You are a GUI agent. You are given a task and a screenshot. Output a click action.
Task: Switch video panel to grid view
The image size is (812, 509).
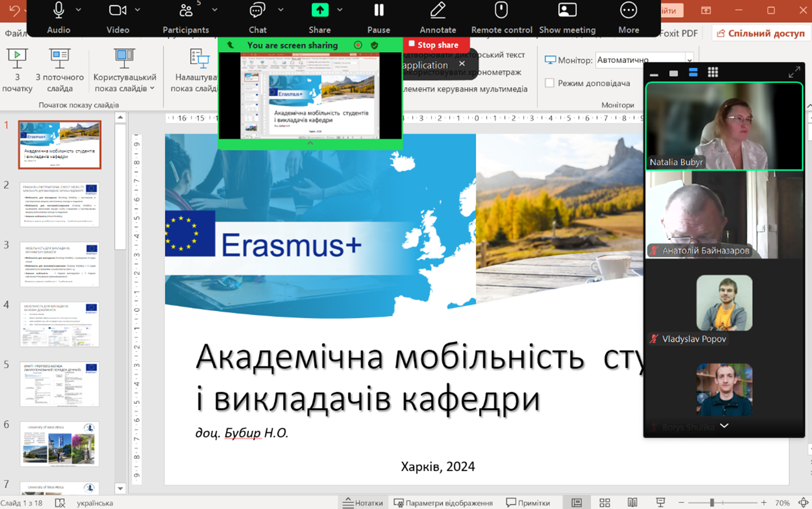(712, 72)
